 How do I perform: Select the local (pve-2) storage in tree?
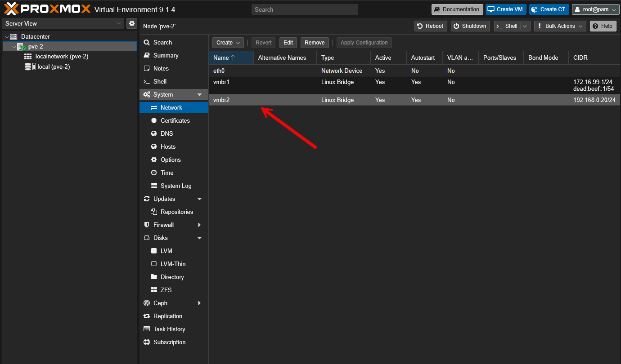tap(53, 67)
